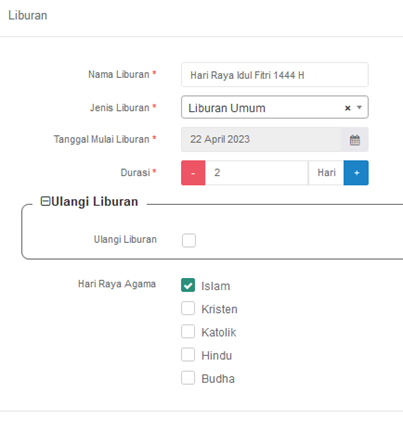Uncheck the Islam checkbox

click(x=188, y=285)
